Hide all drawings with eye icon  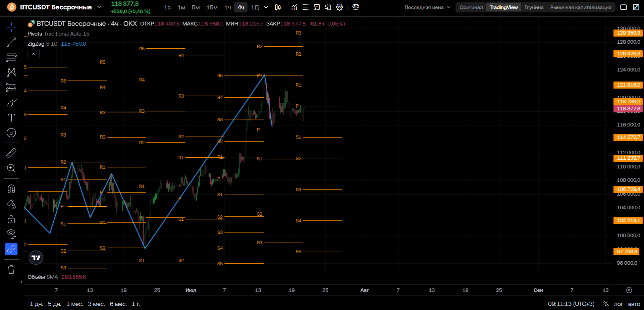click(11, 234)
